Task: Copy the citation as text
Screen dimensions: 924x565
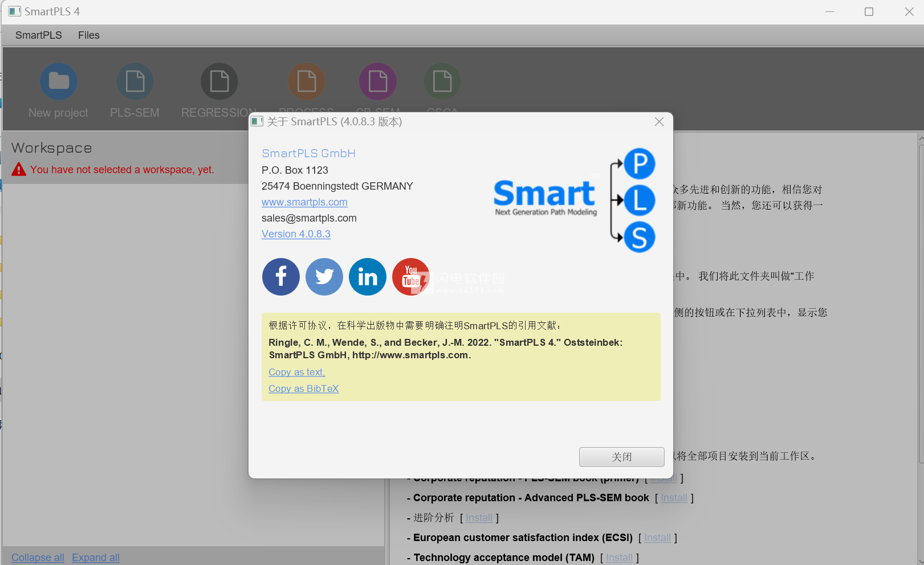Action: tap(296, 372)
